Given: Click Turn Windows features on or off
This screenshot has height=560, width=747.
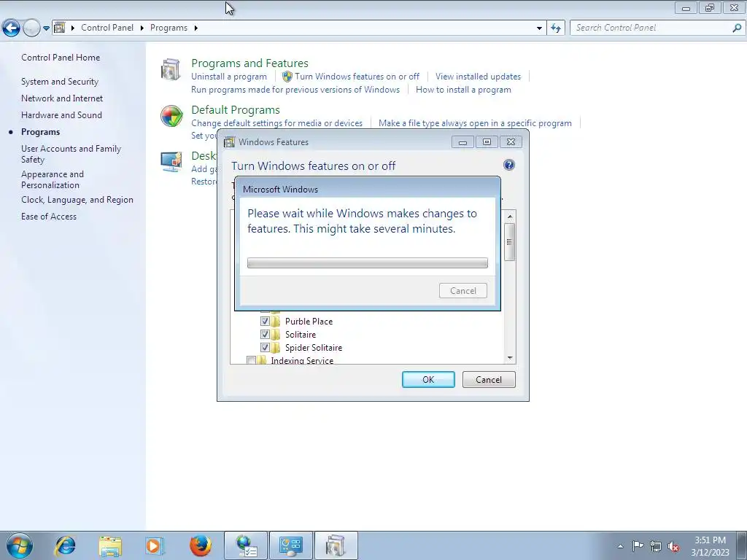Looking at the screenshot, I should tap(357, 76).
